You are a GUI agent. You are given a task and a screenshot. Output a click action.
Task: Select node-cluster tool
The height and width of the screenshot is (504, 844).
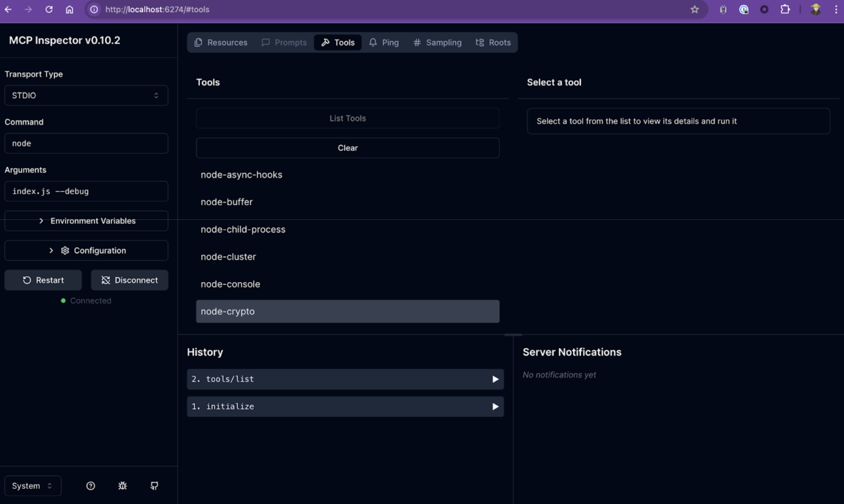(347, 256)
